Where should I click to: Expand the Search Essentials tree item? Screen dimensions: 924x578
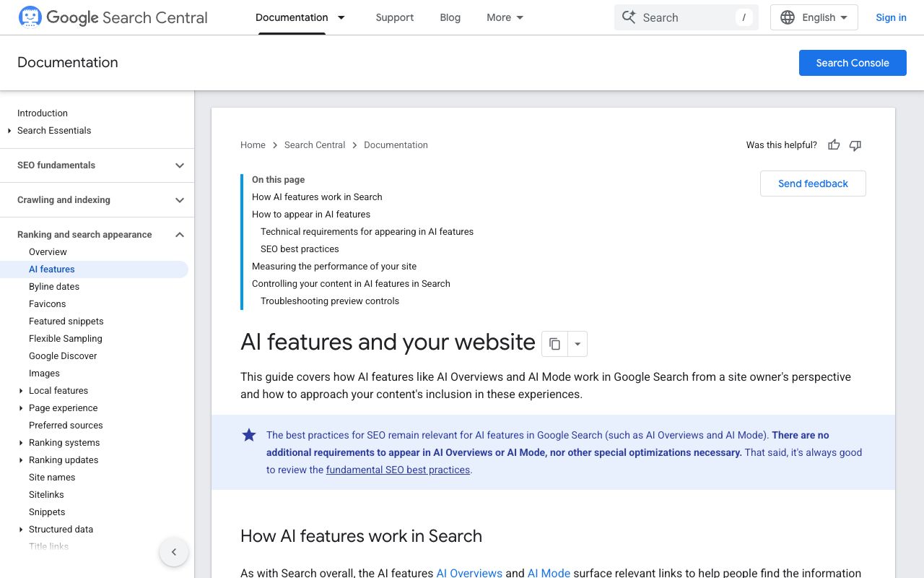[x=9, y=131]
